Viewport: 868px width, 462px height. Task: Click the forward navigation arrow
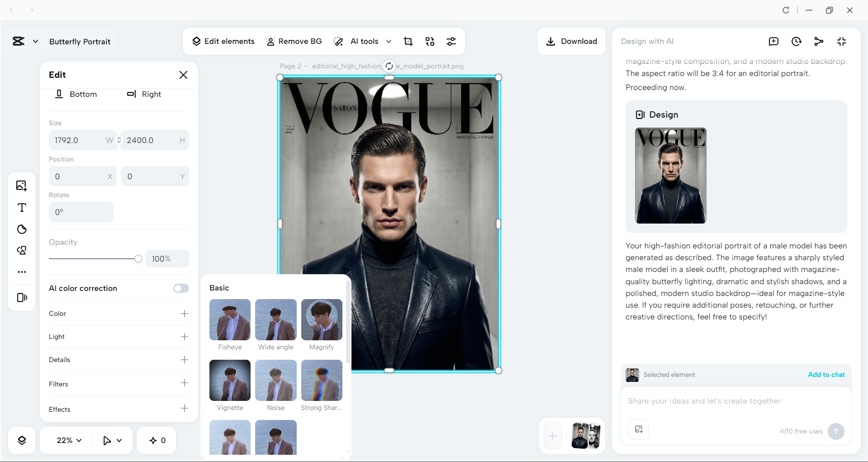click(x=31, y=10)
